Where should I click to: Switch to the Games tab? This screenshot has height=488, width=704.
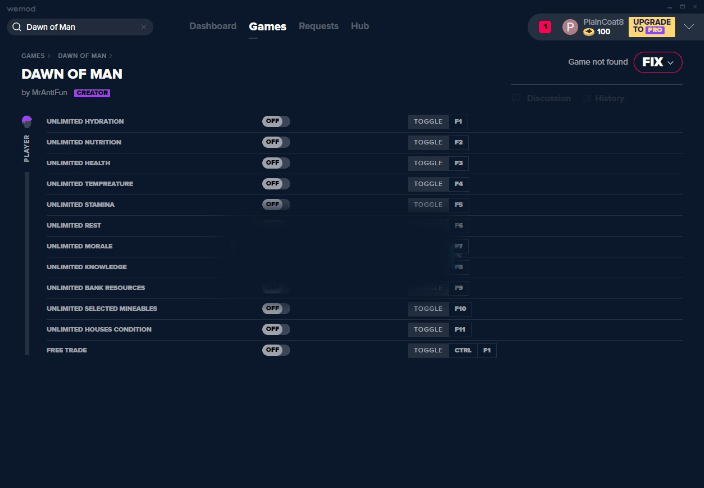[268, 26]
